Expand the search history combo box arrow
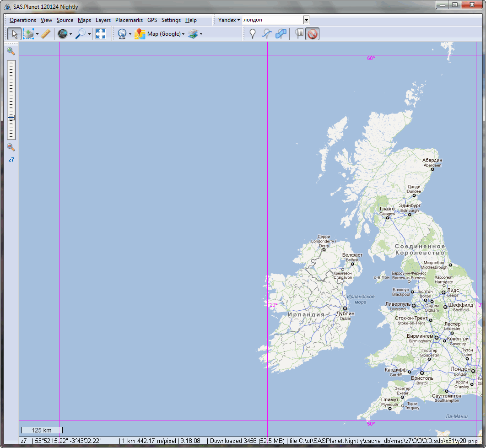Image resolution: width=486 pixels, height=448 pixels. 306,20
